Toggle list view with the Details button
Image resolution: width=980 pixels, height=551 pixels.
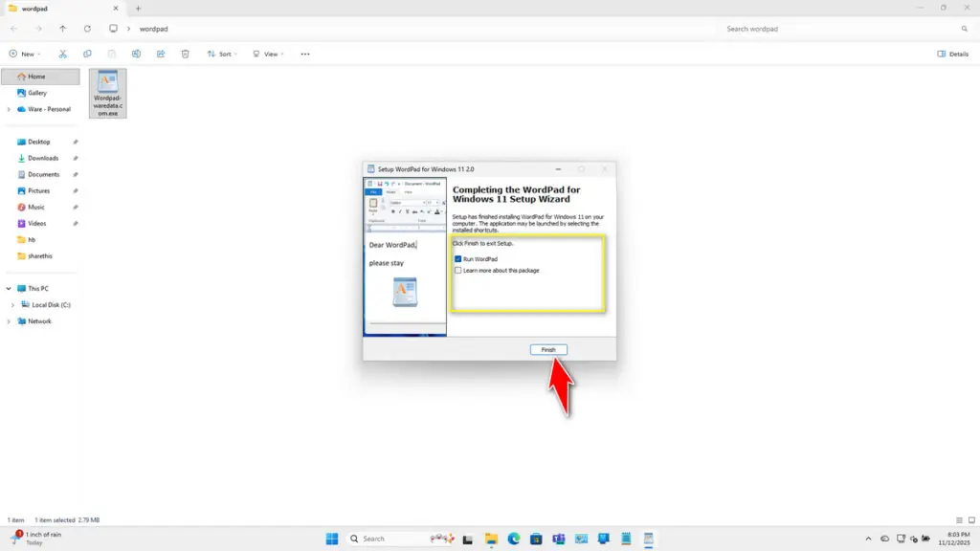pos(953,54)
